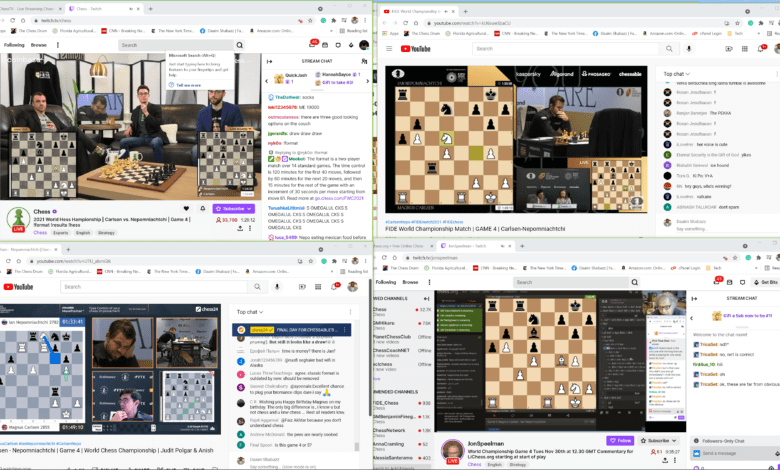Open the Get Bits diamond icon in top-left Twitch window

tap(351, 45)
